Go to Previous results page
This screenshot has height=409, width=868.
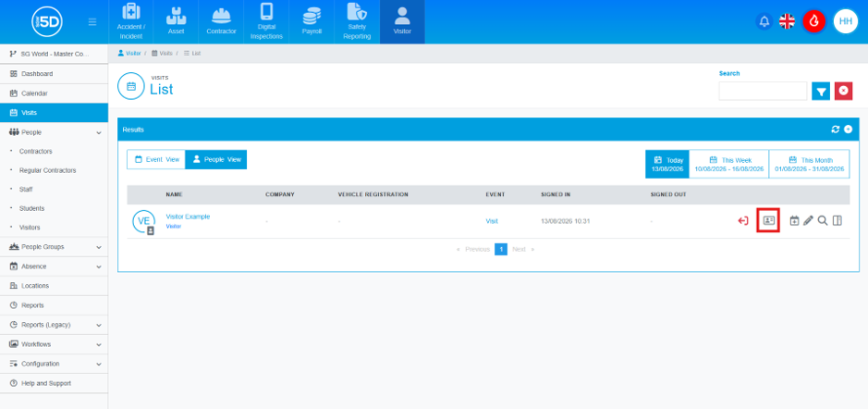click(x=473, y=250)
